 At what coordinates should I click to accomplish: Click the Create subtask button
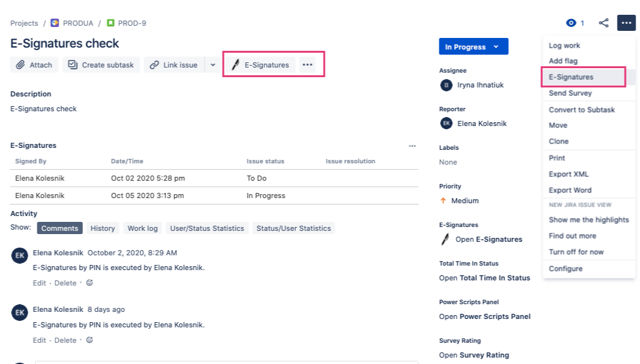(101, 65)
